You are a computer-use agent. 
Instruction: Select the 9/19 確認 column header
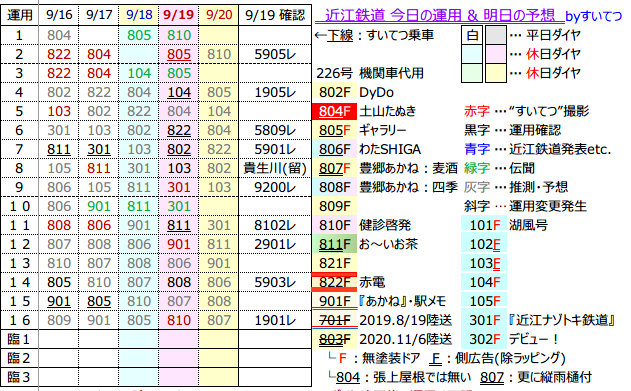point(275,15)
